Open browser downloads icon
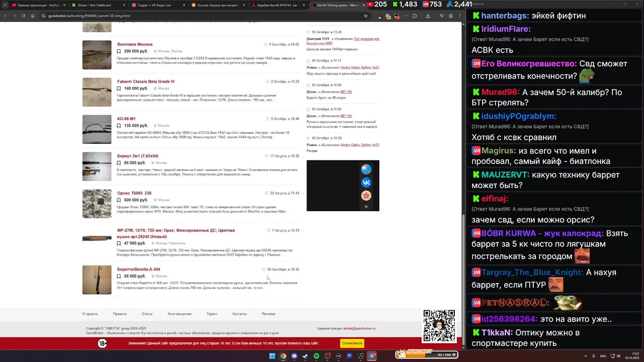 pyautogui.click(x=428, y=16)
